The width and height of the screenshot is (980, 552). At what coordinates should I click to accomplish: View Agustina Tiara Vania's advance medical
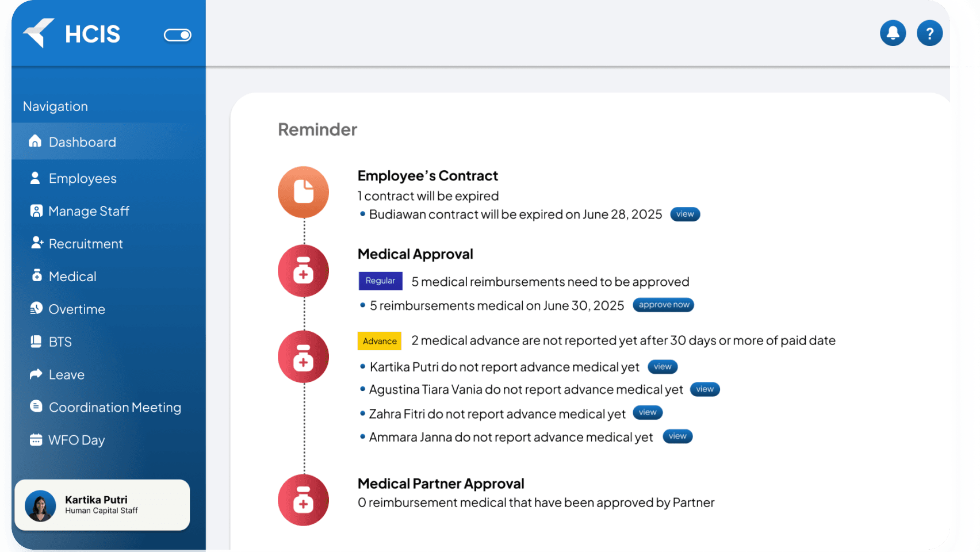coord(705,389)
